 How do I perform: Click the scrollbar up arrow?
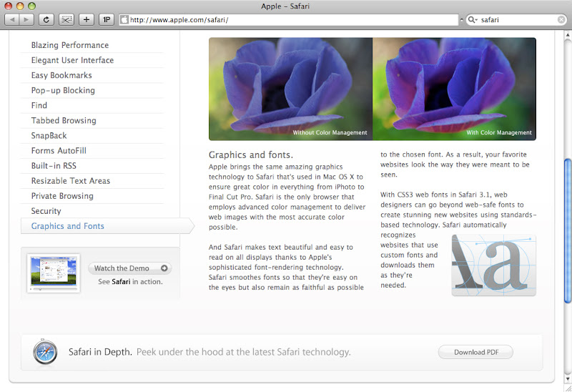coord(568,35)
